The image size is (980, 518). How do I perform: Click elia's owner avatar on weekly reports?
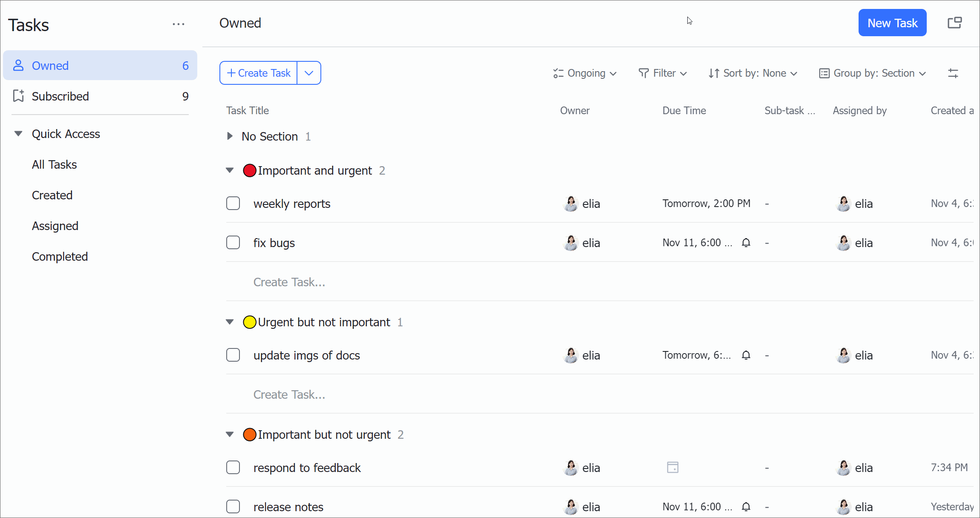571,204
